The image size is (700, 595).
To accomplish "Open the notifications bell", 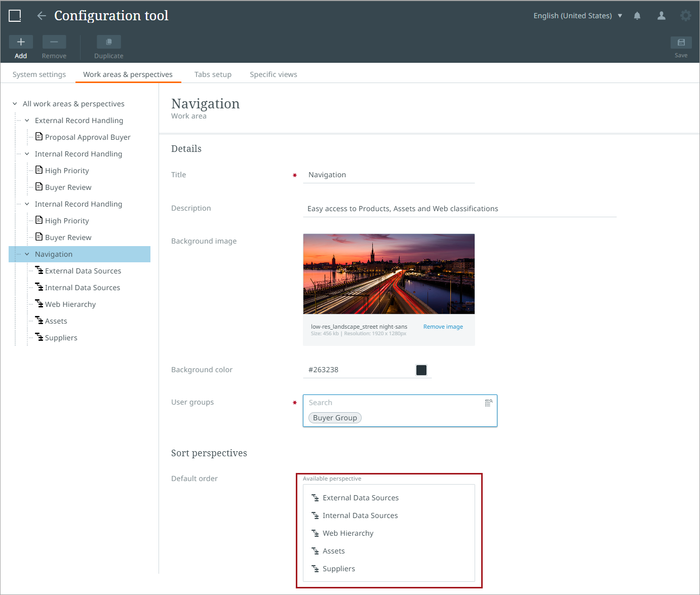I will click(x=637, y=16).
